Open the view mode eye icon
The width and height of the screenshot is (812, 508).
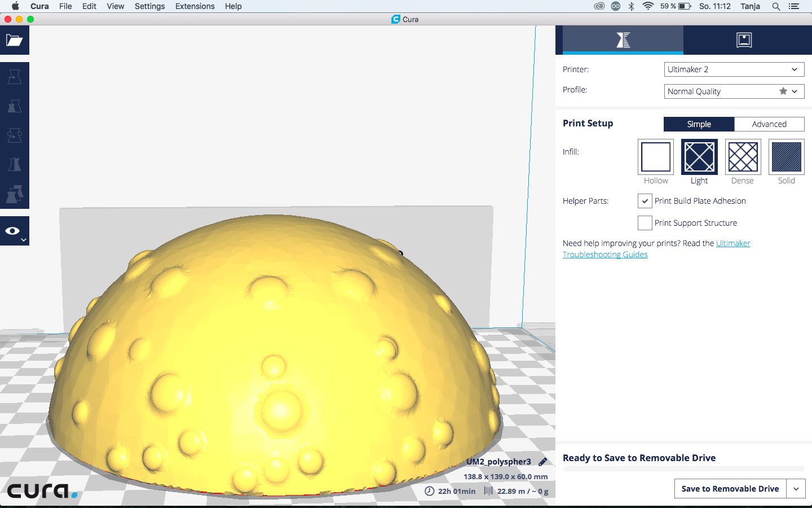[14, 231]
